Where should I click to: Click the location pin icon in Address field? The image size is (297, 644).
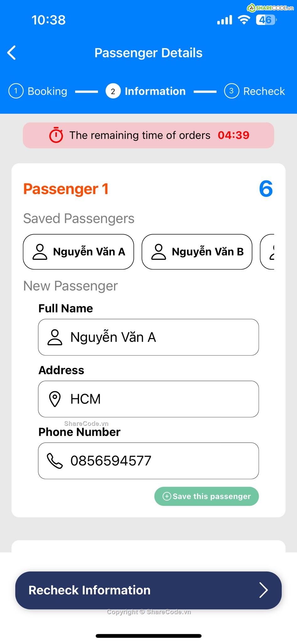55,399
